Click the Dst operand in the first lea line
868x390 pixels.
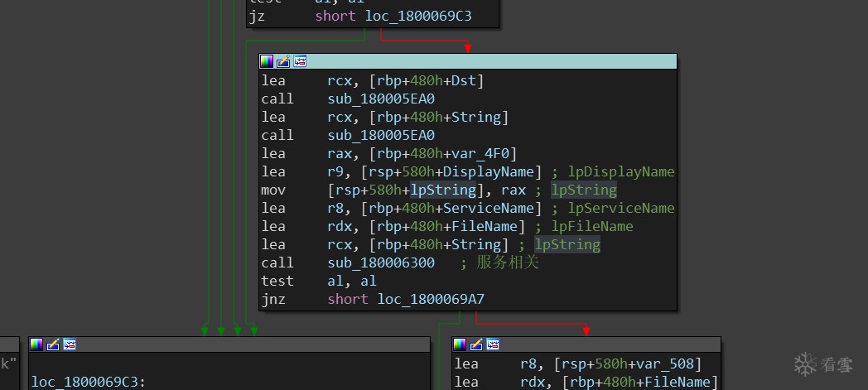point(463,81)
